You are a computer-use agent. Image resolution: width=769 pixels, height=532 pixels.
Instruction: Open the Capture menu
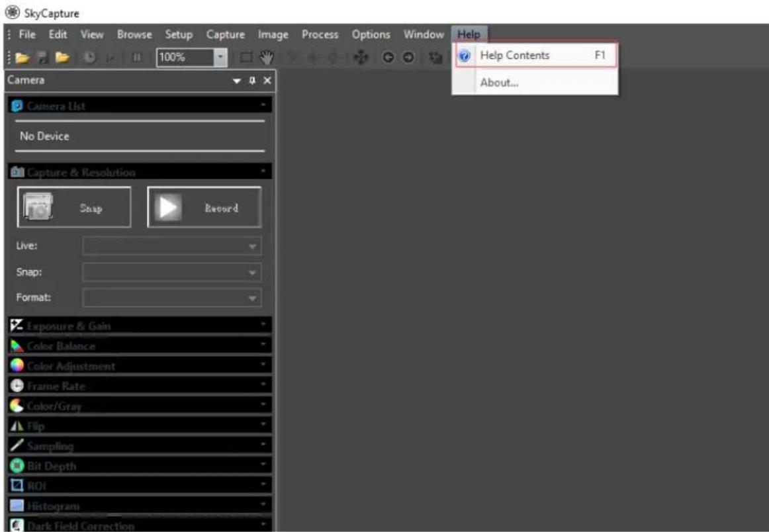(x=225, y=35)
